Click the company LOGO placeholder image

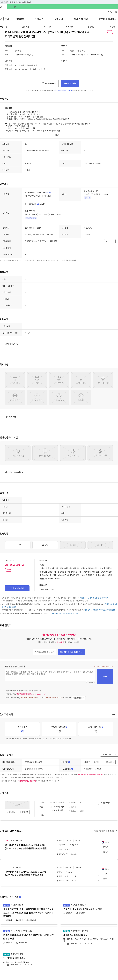click(x=17, y=805)
